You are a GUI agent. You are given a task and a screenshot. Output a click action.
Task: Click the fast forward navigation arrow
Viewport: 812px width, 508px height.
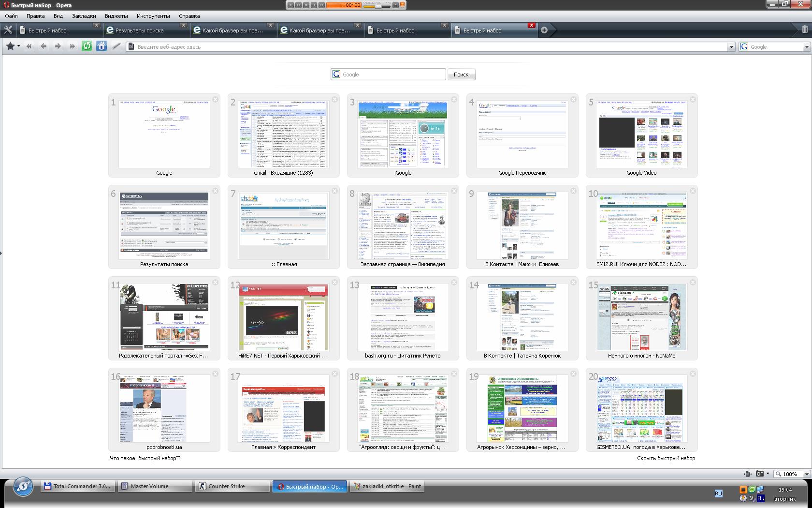point(72,46)
